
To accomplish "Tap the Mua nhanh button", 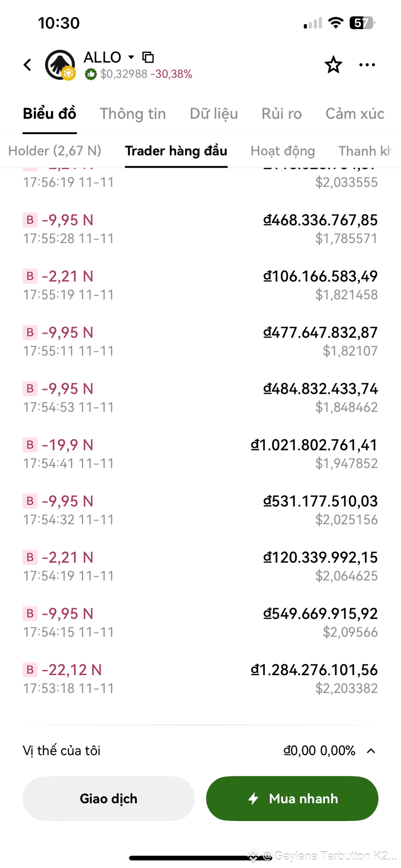I will tap(292, 799).
